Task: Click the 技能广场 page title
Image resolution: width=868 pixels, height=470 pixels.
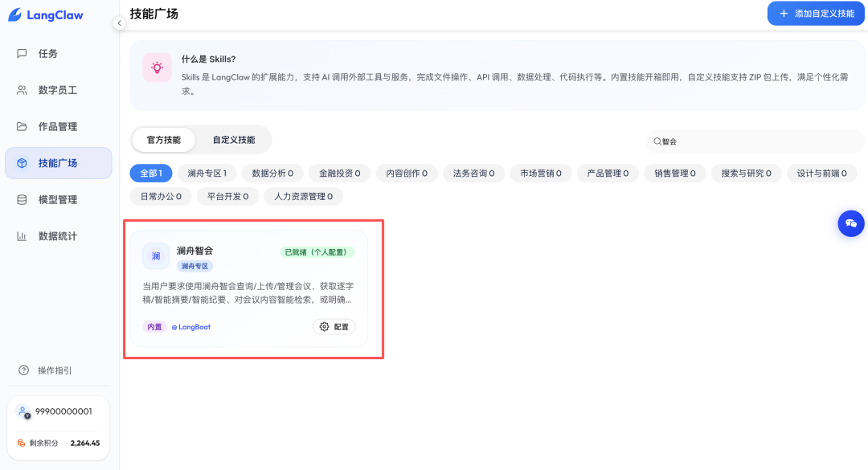Action: point(154,14)
